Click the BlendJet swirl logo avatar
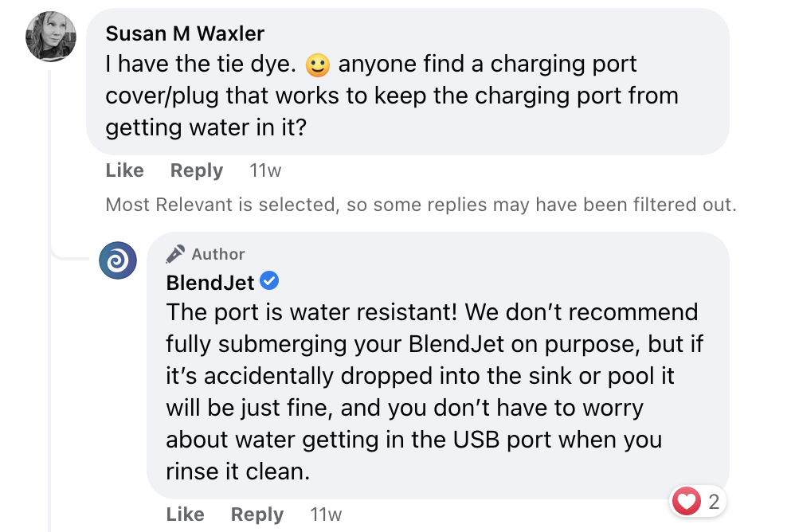Viewport: 795px width, 532px height. pos(118,260)
